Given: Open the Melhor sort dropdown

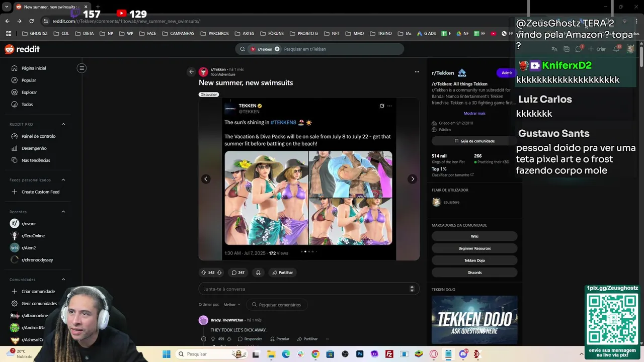Looking at the screenshot, I should pos(232,305).
